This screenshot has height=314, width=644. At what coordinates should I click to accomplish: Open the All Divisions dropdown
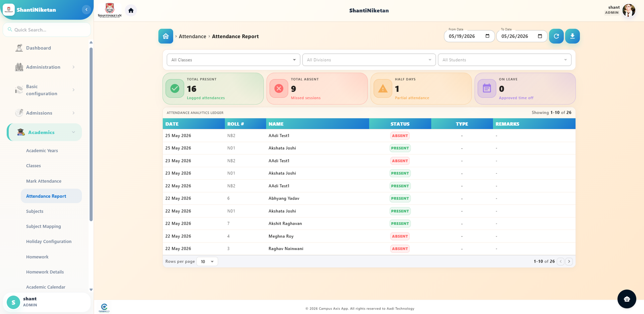(x=369, y=60)
